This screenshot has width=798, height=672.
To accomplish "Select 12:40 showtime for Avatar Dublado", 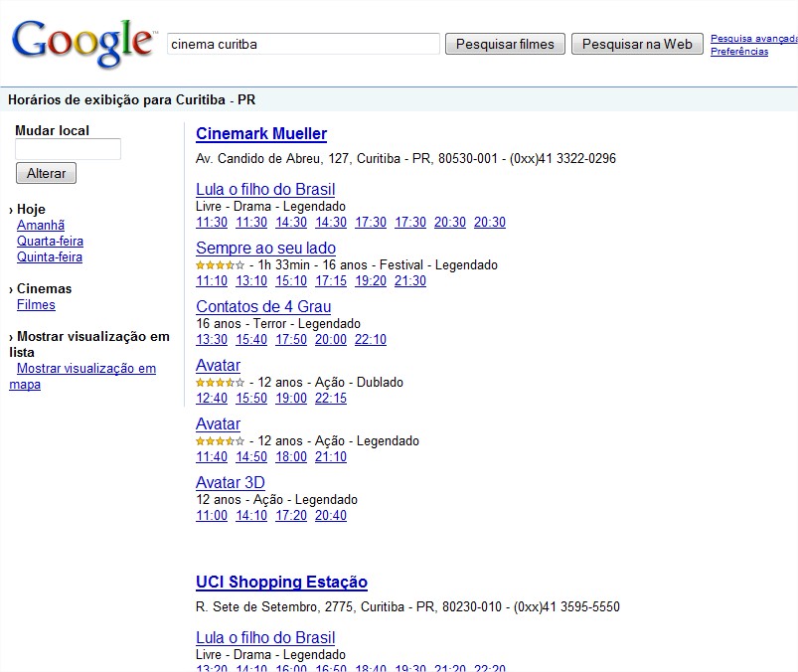I will coord(212,398).
